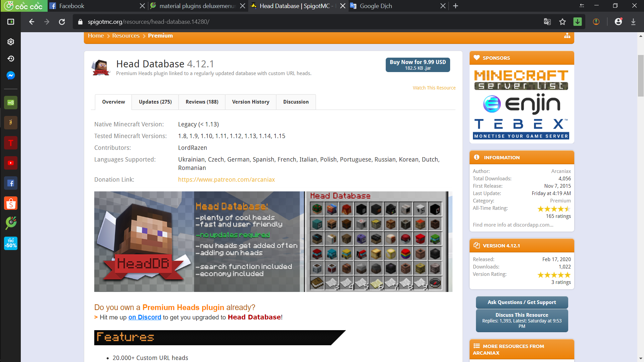The width and height of the screenshot is (644, 362).
Task: Open Shopee shortcut in the sidebar
Action: pos(11,203)
